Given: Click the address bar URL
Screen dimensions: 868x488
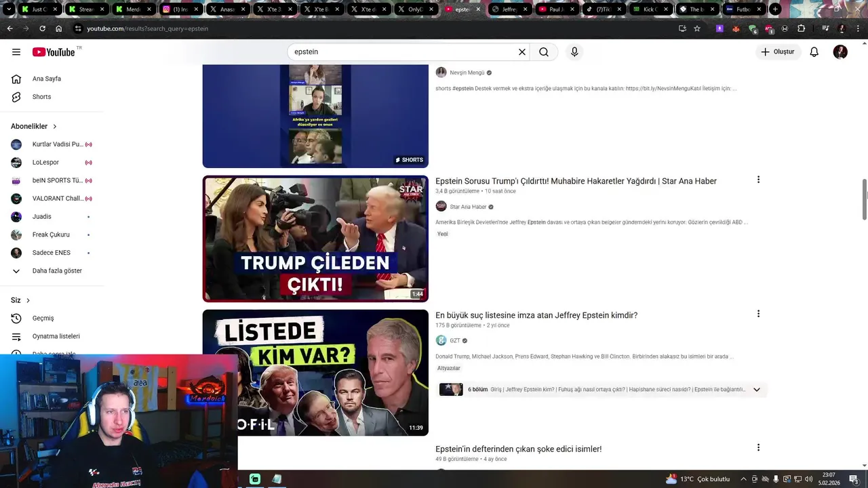Looking at the screenshot, I should click(148, 28).
